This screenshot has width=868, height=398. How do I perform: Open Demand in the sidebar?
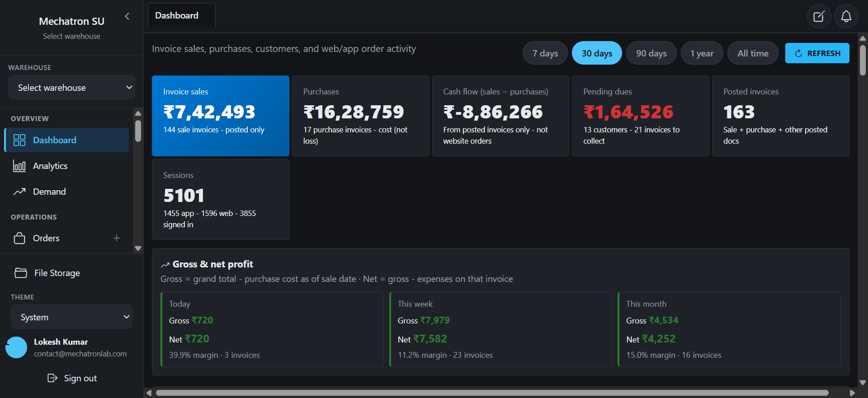point(66,192)
